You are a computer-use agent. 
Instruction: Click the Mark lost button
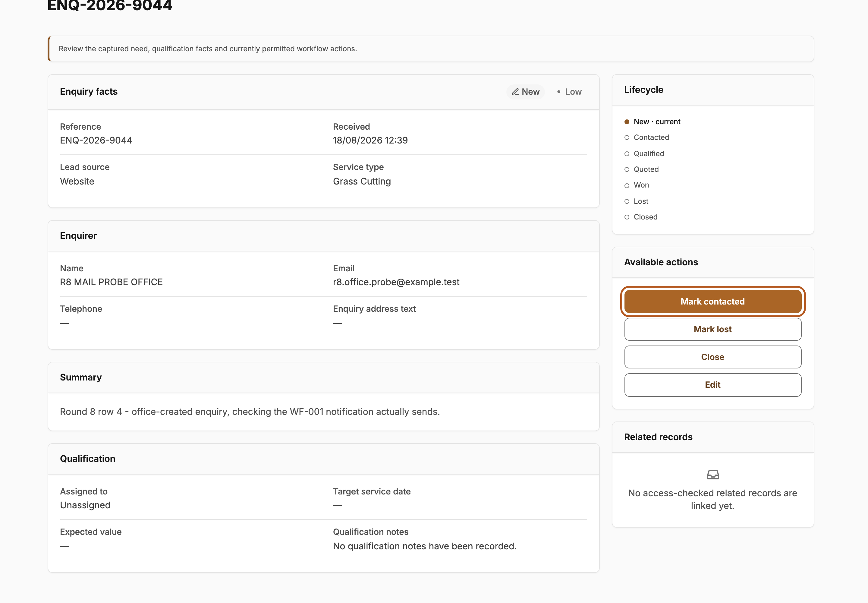tap(713, 329)
